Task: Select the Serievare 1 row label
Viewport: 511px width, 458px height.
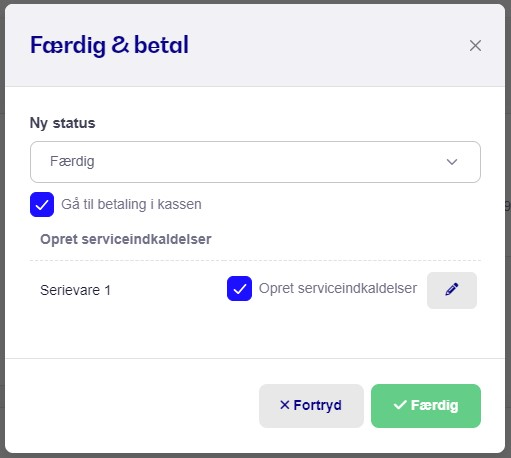Action: [75, 290]
